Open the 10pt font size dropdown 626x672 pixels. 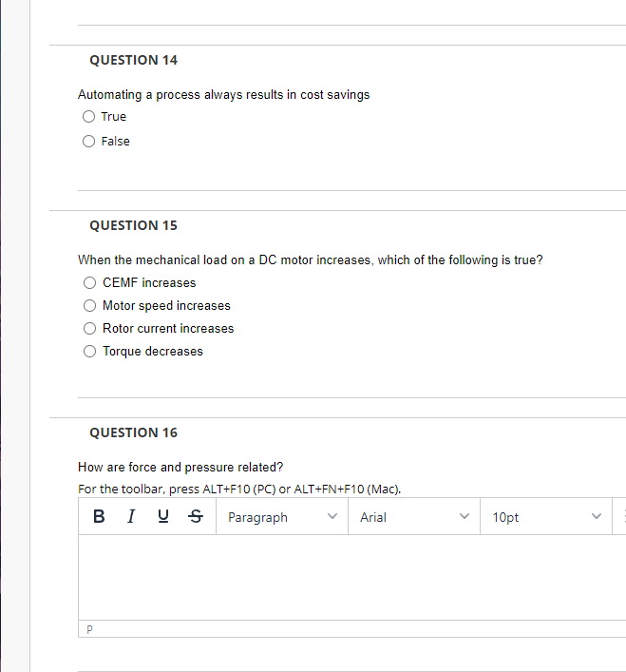point(546,517)
